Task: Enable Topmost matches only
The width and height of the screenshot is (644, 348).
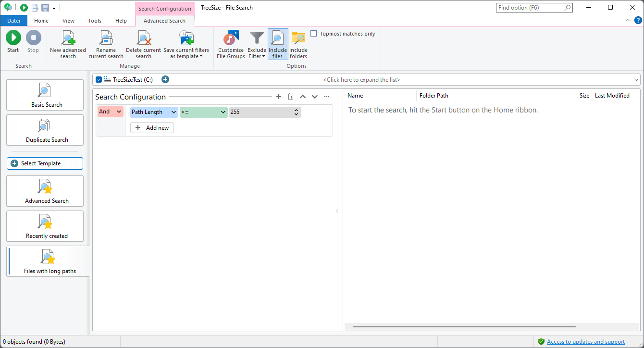Action: 314,33
